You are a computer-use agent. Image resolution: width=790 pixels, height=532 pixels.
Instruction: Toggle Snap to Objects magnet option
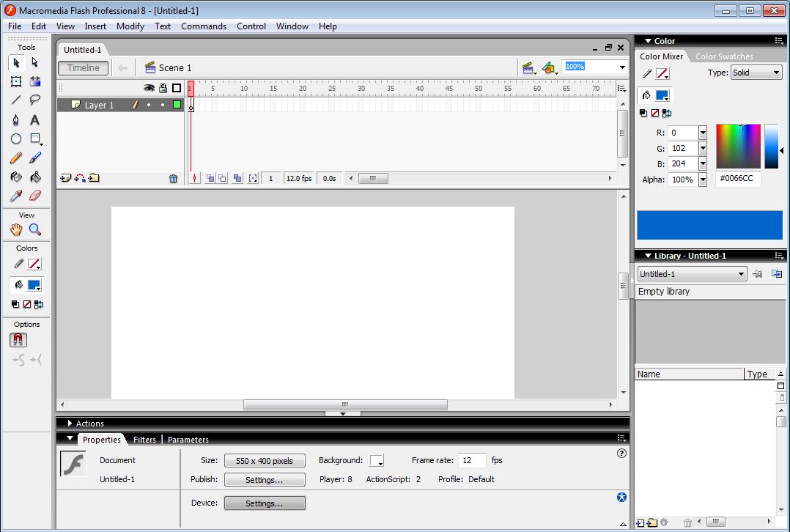click(18, 340)
